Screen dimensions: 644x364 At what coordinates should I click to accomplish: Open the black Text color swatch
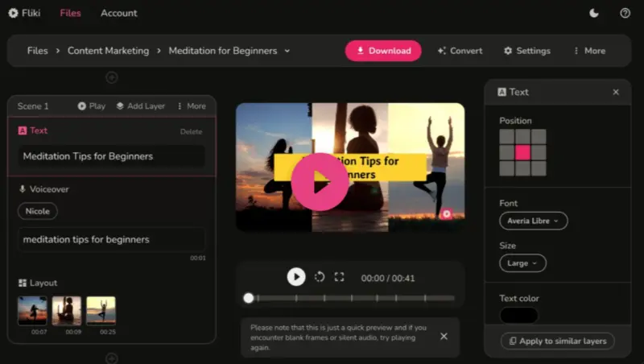[x=518, y=315]
